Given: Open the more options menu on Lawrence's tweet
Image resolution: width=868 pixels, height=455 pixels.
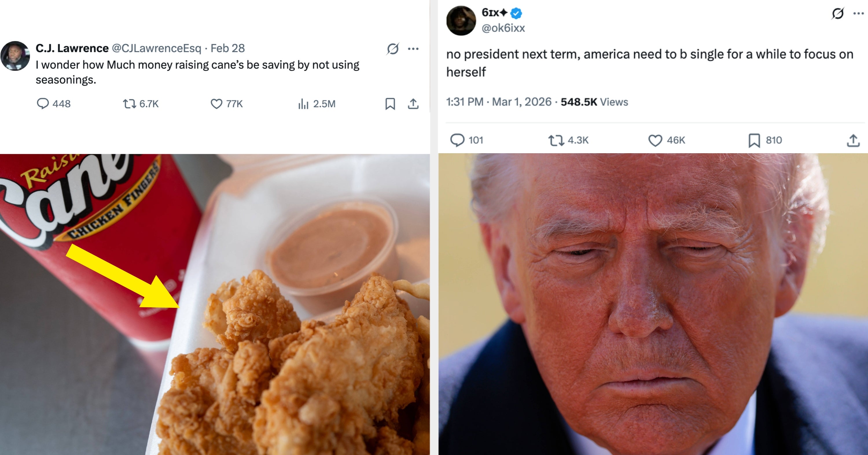Looking at the screenshot, I should point(414,48).
